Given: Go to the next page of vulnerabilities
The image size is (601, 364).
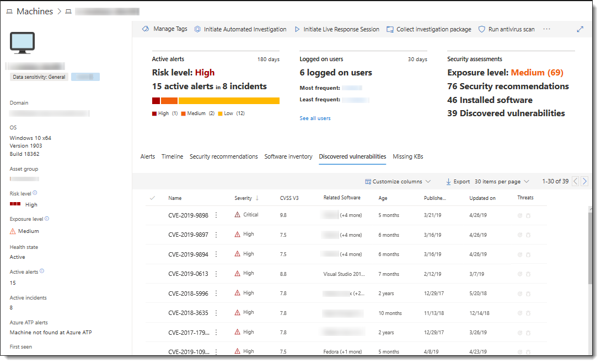Looking at the screenshot, I should coord(584,181).
